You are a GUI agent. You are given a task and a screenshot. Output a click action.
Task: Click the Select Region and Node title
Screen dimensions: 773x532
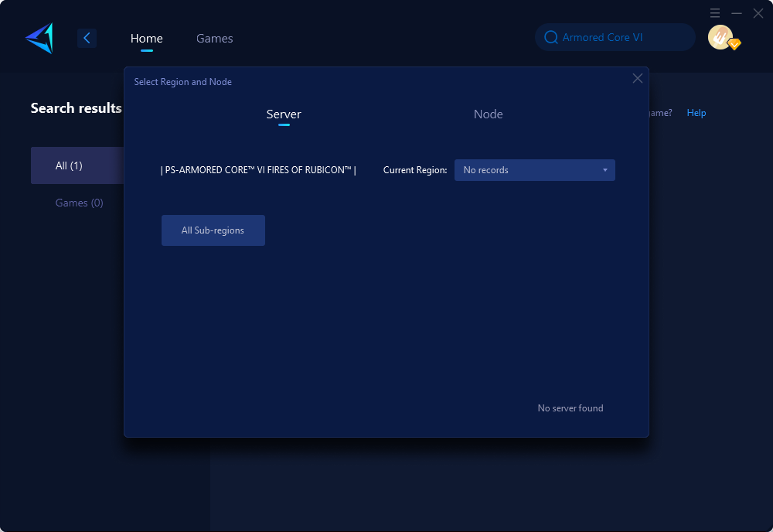(183, 82)
